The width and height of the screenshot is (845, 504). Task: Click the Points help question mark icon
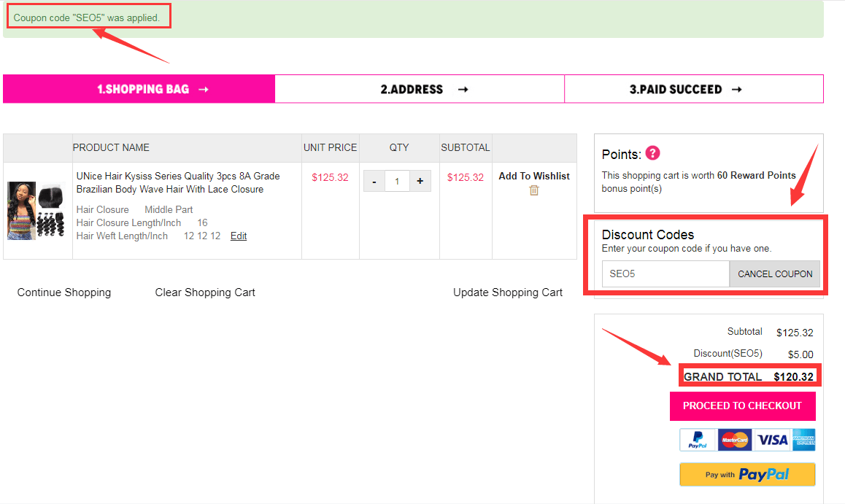(652, 153)
